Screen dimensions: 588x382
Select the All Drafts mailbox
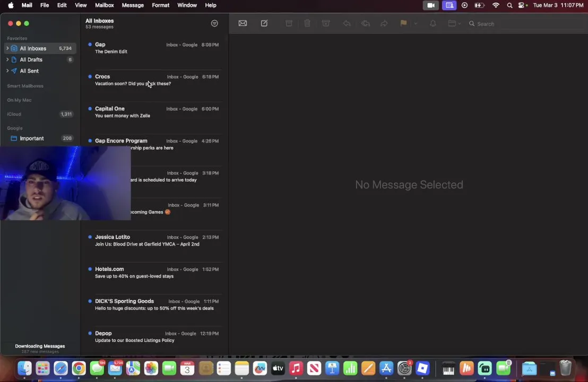pos(40,59)
